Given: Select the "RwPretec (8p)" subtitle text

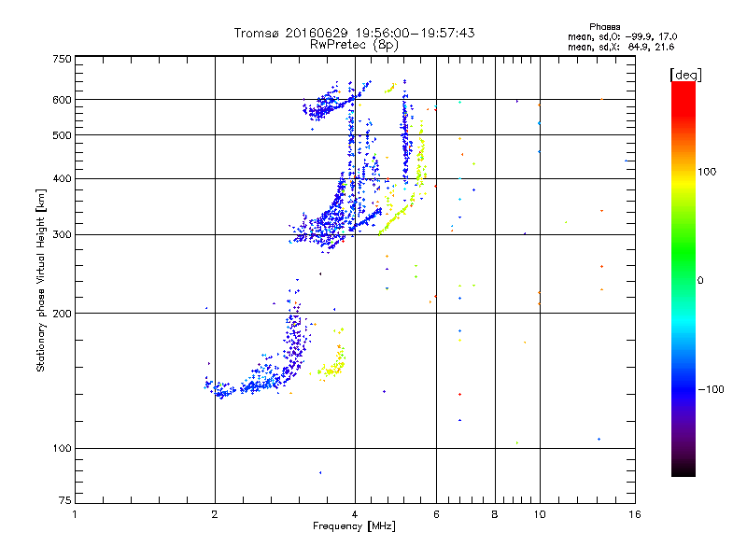Looking at the screenshot, I should pyautogui.click(x=354, y=45).
